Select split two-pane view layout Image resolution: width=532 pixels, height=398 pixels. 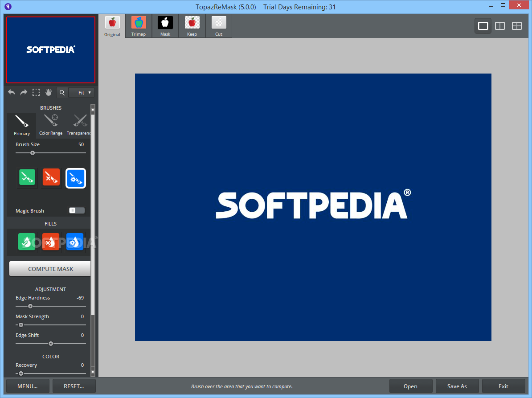tap(500, 26)
